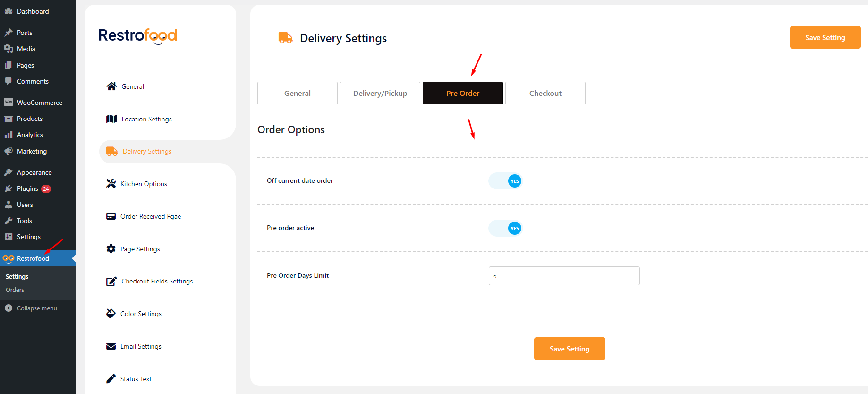Click the General home icon in the Restrofood sidebar
Viewport: 868px width, 394px height.
point(111,86)
